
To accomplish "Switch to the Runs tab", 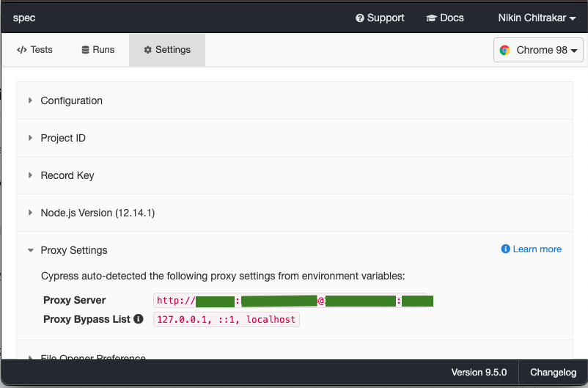I will [98, 50].
